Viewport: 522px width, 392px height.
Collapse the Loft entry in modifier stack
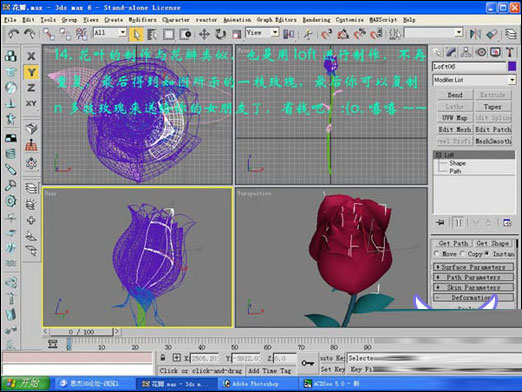click(x=439, y=155)
